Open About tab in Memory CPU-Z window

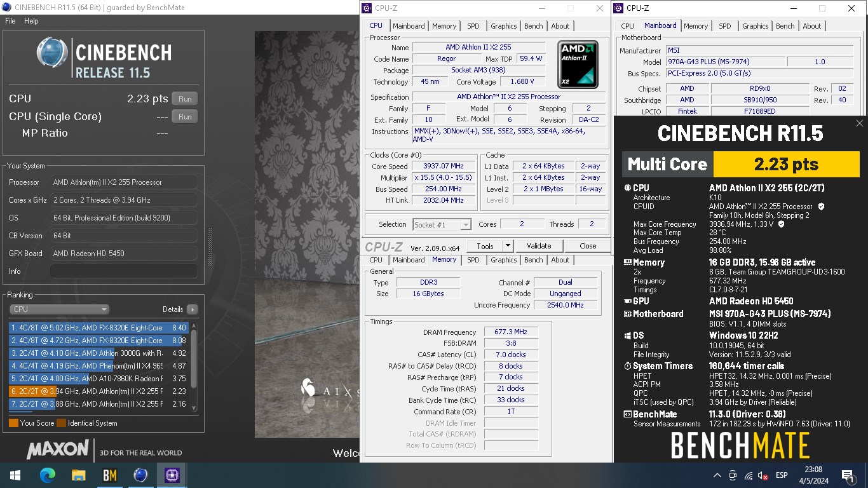tap(560, 260)
